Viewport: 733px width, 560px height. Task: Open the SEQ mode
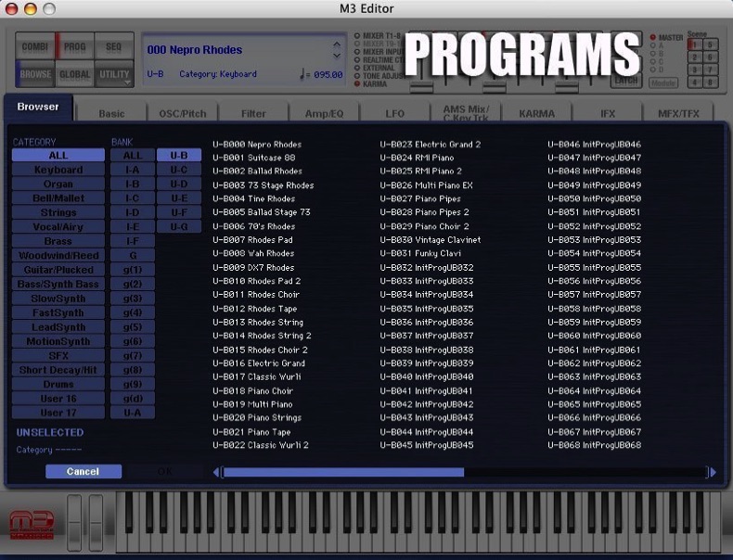pos(113,46)
